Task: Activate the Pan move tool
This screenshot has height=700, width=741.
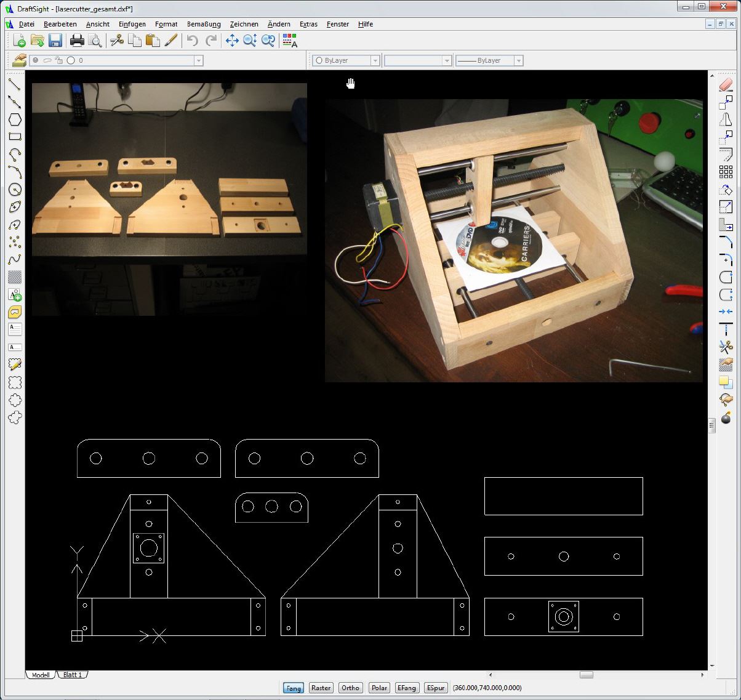Action: coord(232,41)
